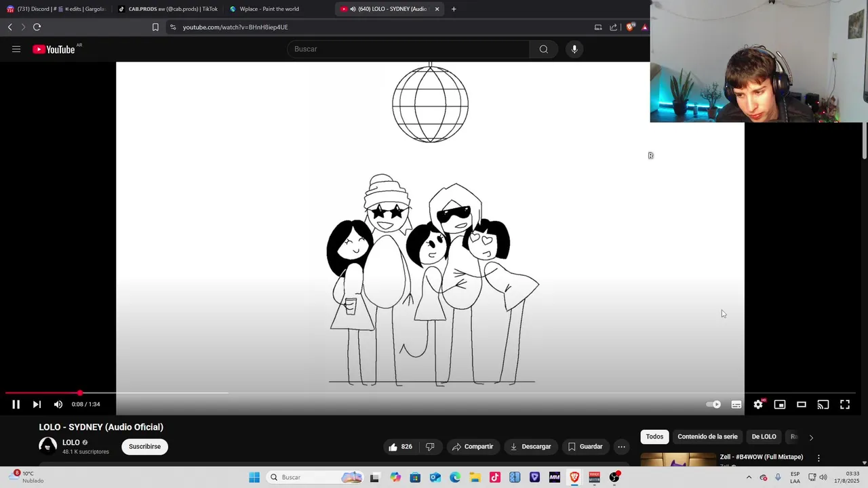Switch to the CAB.PRODS TikTok tab
Viewport: 868px width, 488px height.
[x=167, y=9]
